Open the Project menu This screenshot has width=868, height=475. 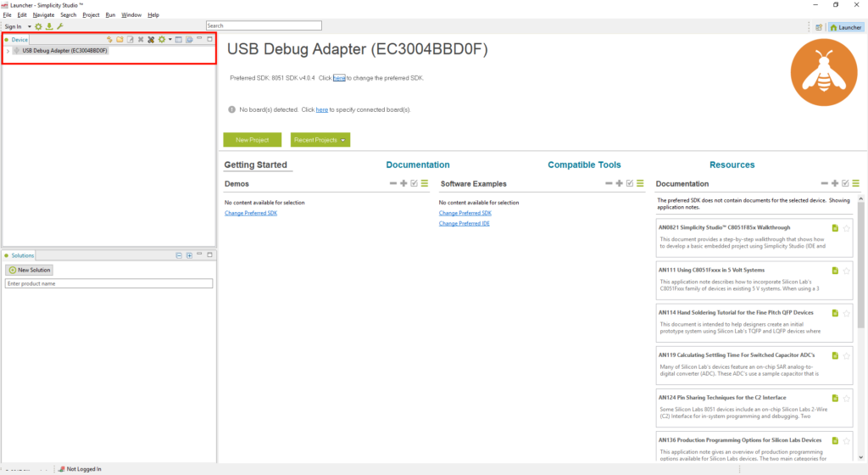(91, 15)
